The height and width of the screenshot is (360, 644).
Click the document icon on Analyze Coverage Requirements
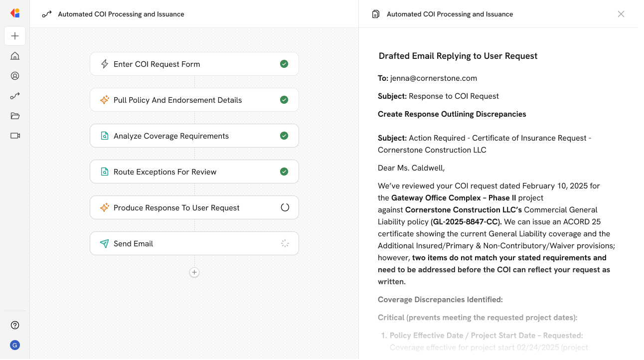(105, 136)
